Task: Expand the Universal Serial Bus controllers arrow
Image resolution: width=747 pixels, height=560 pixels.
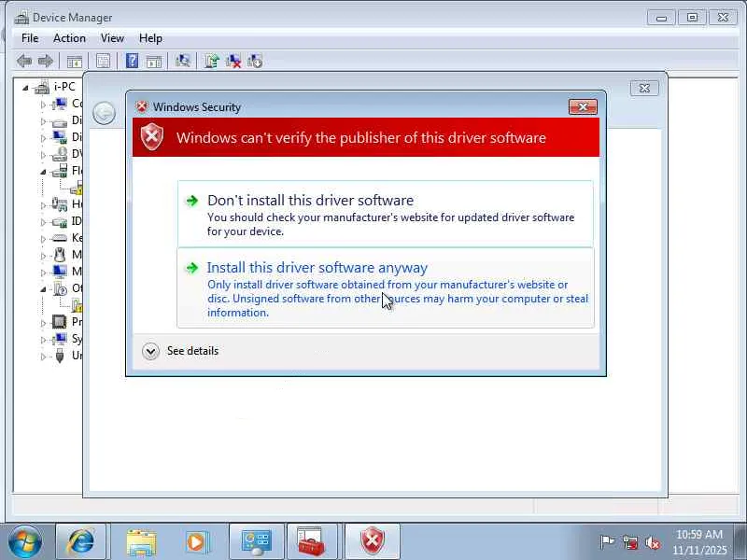Action: point(43,357)
